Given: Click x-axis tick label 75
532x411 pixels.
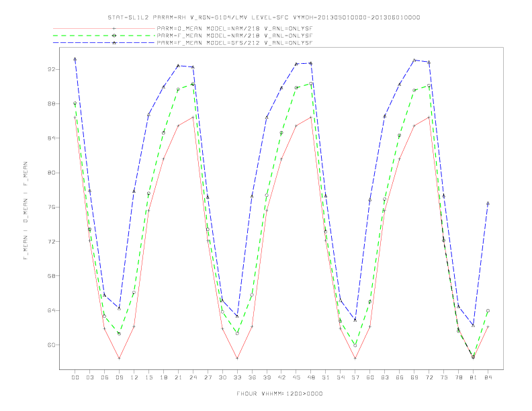Looking at the screenshot, I should [x=444, y=377].
